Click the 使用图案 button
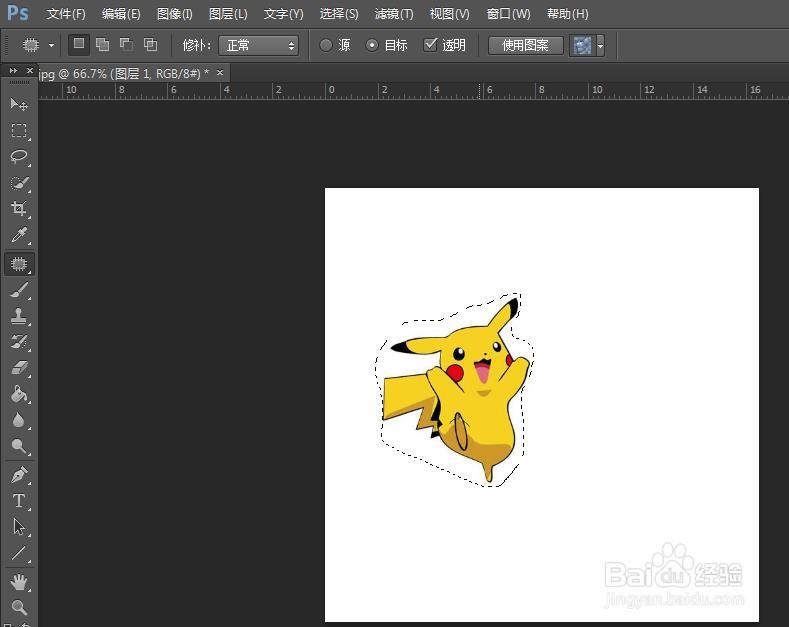The width and height of the screenshot is (789, 627). click(525, 45)
